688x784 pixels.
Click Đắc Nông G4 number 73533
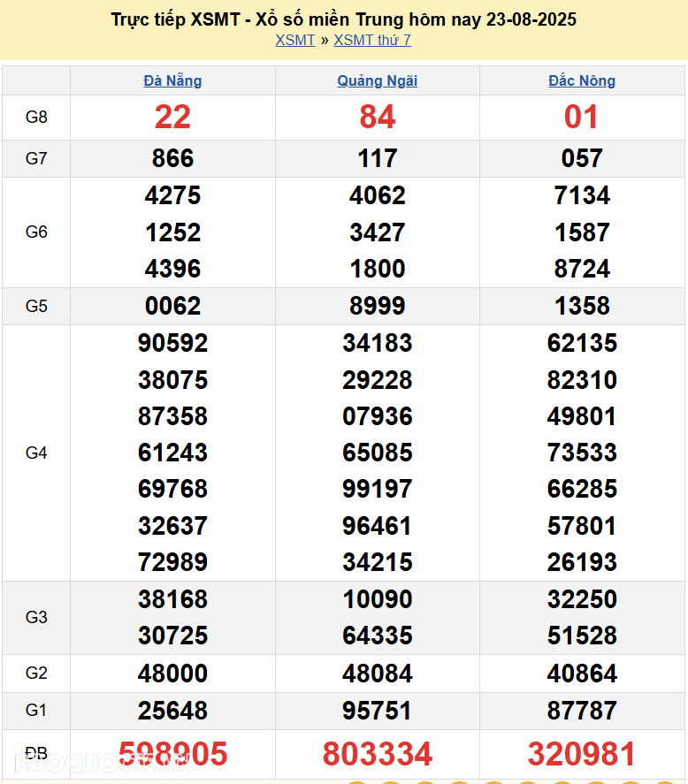tap(582, 453)
